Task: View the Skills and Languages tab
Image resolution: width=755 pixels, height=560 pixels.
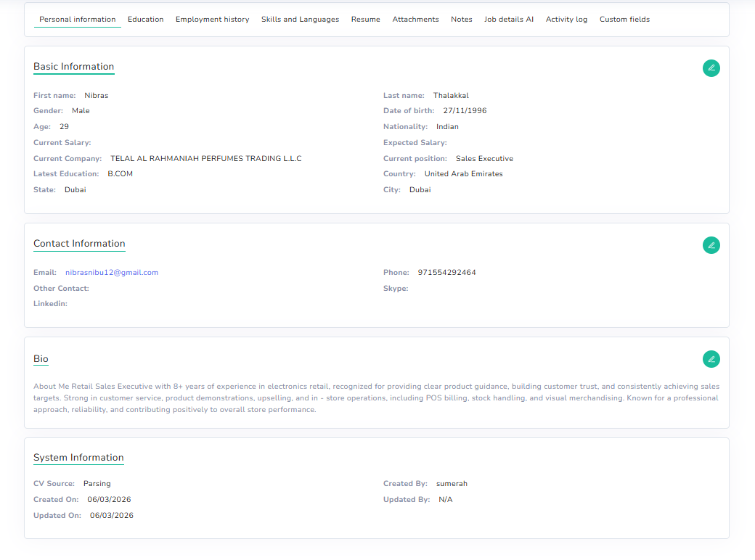Action: pyautogui.click(x=300, y=19)
